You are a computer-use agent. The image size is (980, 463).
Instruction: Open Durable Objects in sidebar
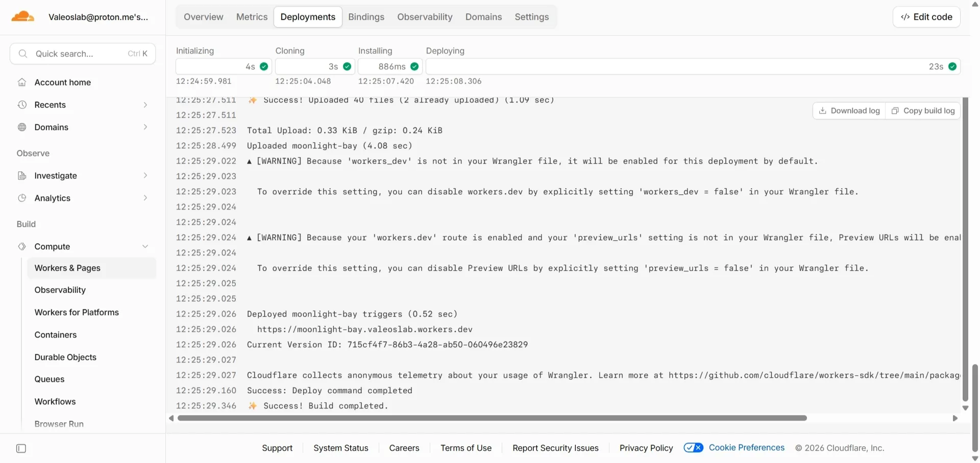(x=65, y=357)
